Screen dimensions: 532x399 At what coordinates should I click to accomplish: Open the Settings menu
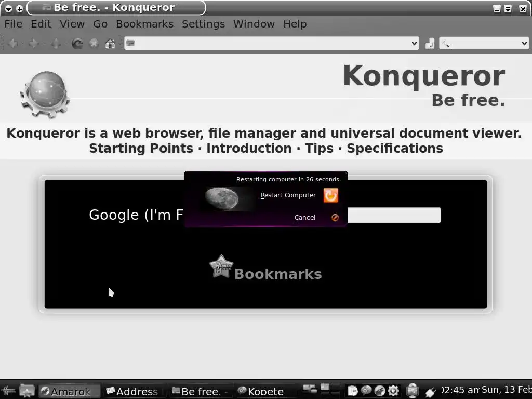203,24
